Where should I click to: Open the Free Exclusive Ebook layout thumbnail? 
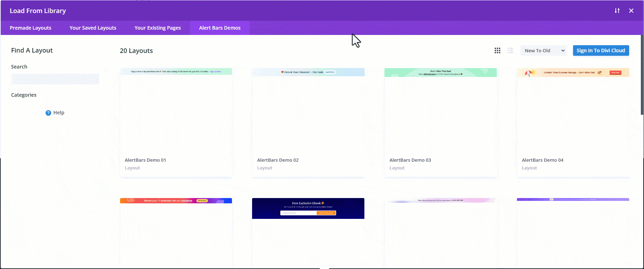click(x=308, y=208)
